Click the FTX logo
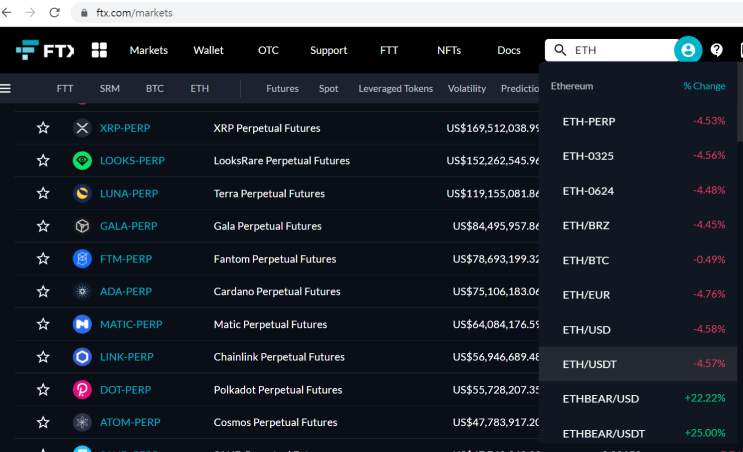This screenshot has height=452, width=743. pyautogui.click(x=45, y=50)
